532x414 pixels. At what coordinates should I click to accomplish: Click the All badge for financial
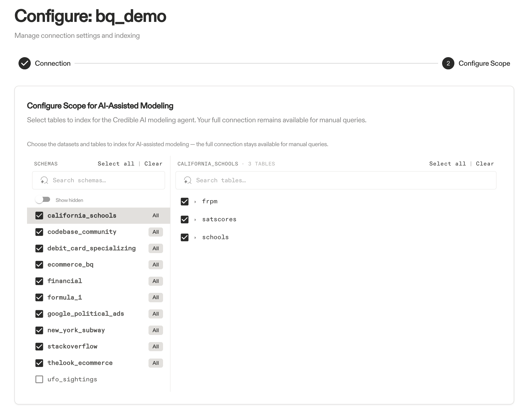click(x=156, y=281)
